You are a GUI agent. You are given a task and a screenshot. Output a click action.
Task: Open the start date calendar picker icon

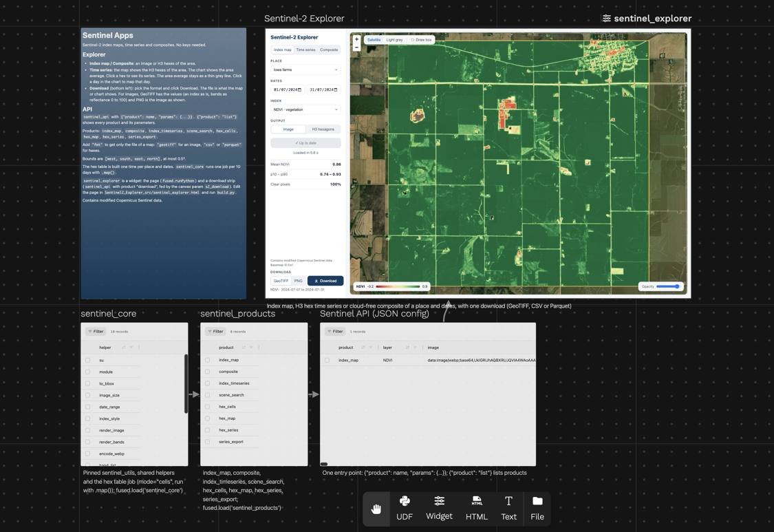[x=299, y=90]
